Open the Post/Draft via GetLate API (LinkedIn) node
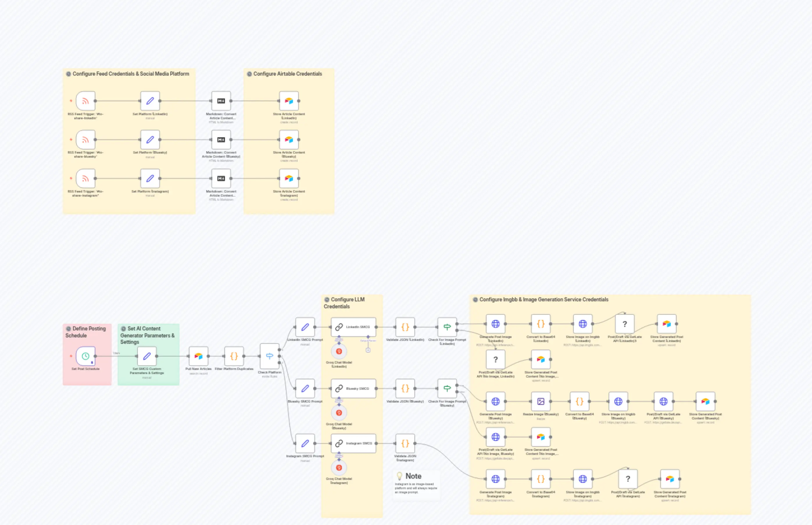The image size is (812, 525). (x=624, y=323)
